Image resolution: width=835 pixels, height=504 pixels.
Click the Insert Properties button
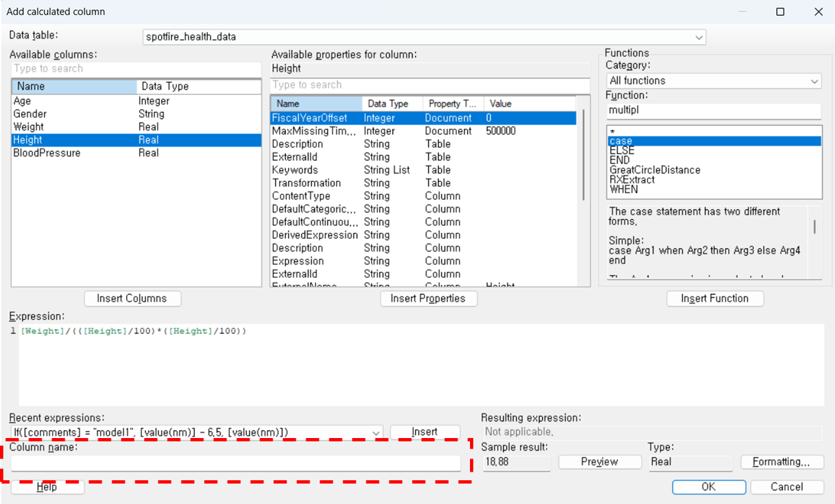click(428, 298)
